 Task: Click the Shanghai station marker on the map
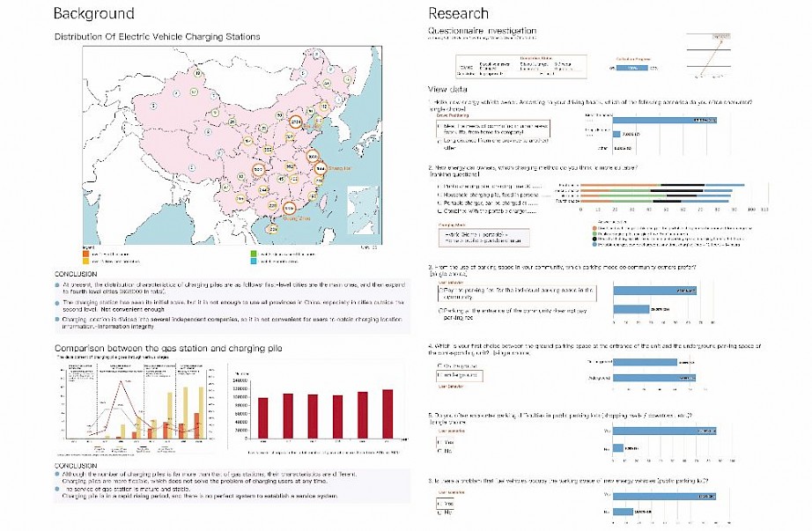tap(321, 167)
